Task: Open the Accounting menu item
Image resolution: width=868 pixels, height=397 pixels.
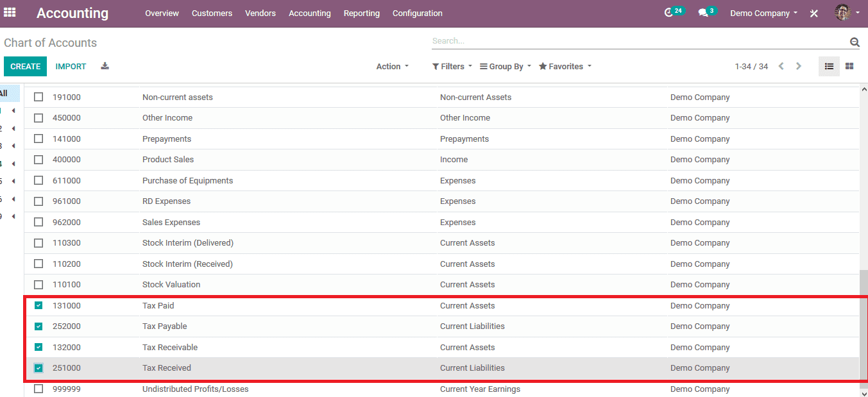Action: (310, 13)
